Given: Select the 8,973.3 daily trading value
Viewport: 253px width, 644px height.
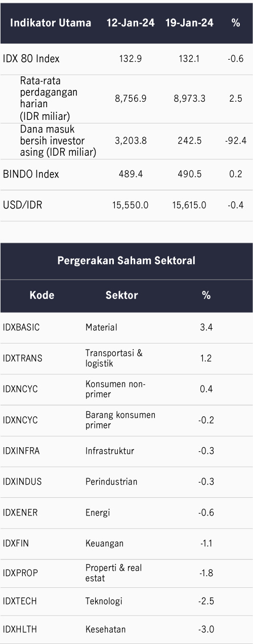Looking at the screenshot, I should pyautogui.click(x=189, y=99).
